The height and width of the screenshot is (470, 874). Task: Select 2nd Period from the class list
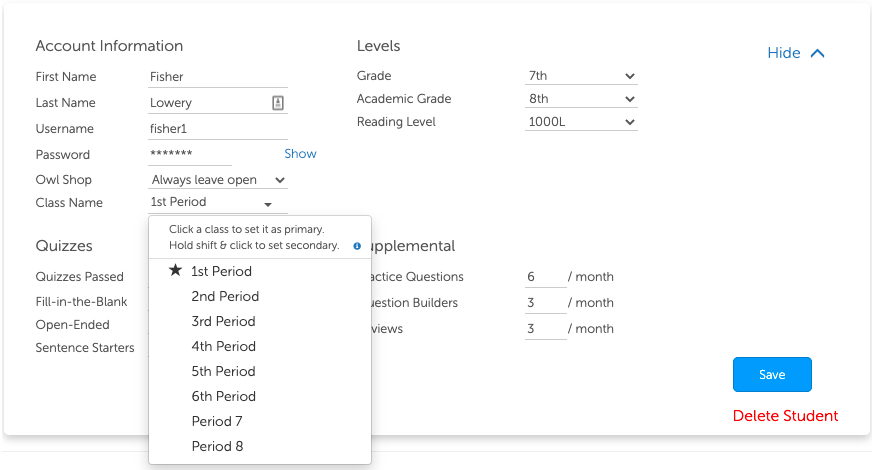[x=225, y=296]
